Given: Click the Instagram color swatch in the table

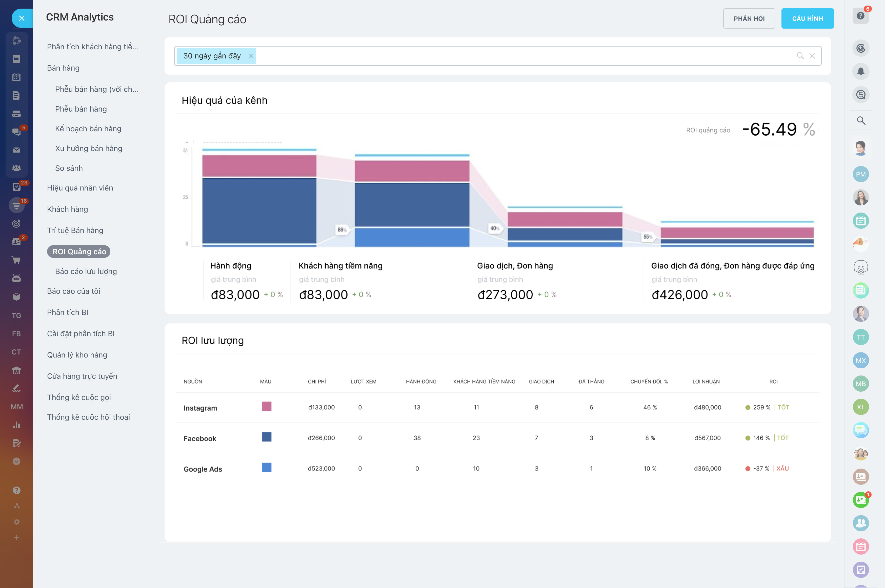Looking at the screenshot, I should pyautogui.click(x=266, y=406).
